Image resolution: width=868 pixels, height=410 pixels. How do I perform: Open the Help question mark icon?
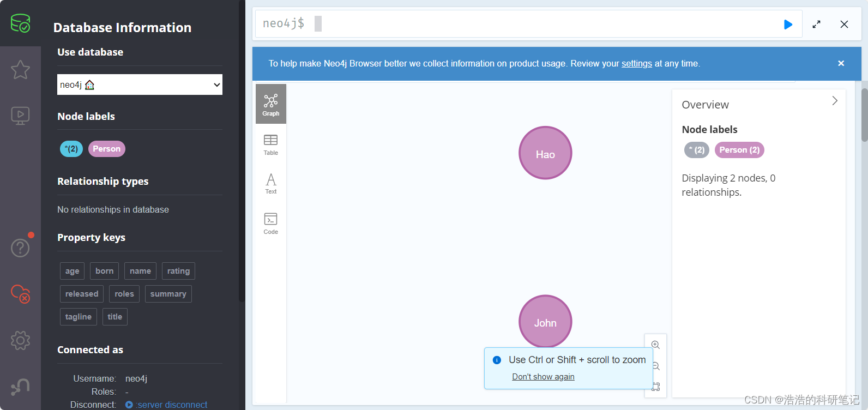(21, 248)
